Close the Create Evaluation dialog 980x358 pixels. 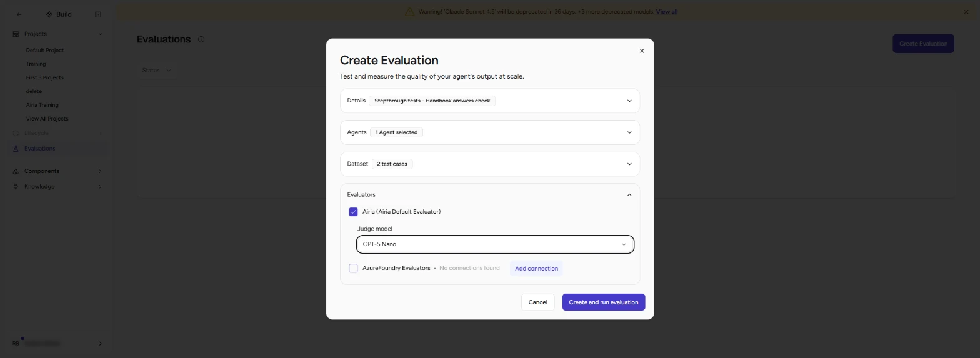point(641,51)
